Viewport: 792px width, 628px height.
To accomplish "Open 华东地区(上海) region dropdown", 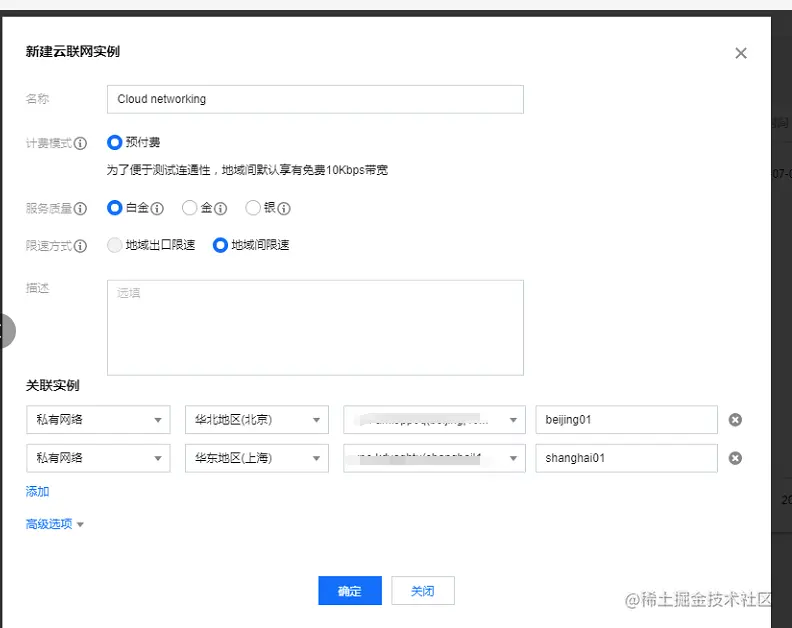I will (257, 458).
